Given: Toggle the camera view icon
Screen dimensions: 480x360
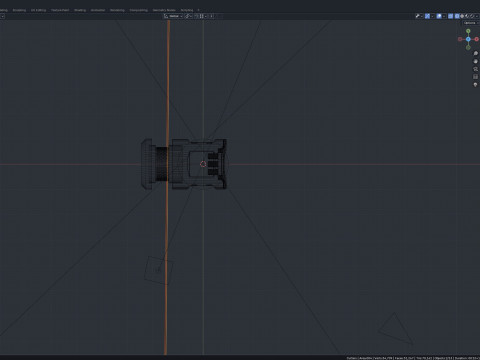Looking at the screenshot, I should tap(476, 69).
